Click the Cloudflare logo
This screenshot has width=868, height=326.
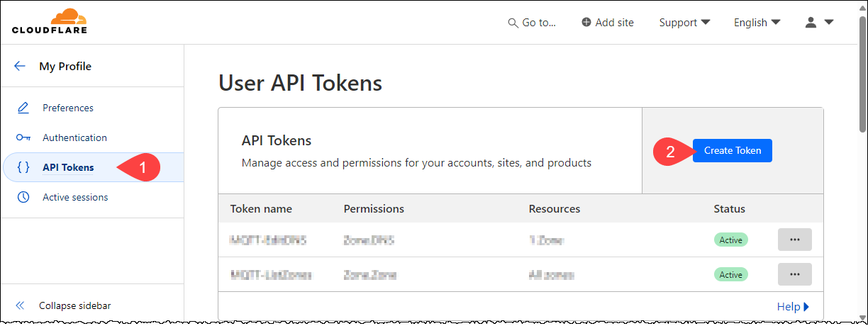[49, 22]
